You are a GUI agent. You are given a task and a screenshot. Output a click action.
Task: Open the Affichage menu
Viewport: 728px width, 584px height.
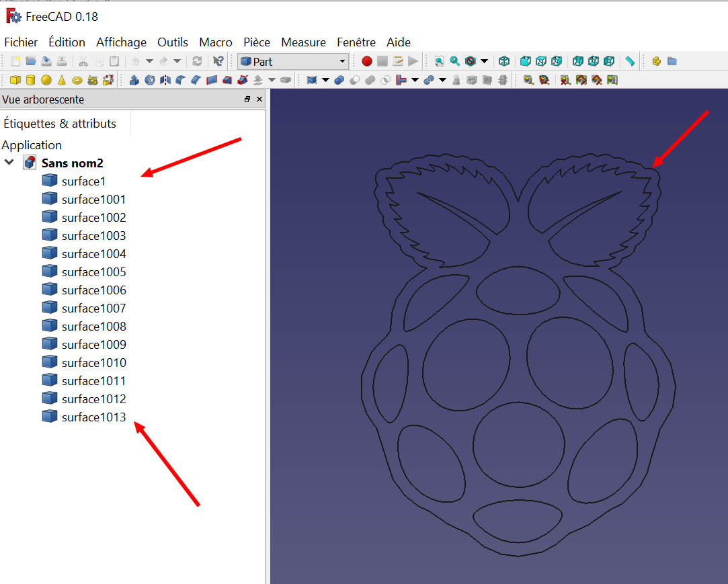click(x=121, y=42)
